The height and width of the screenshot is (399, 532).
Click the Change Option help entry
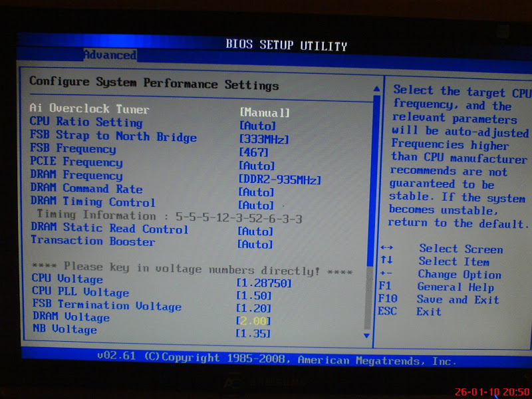[x=460, y=274]
